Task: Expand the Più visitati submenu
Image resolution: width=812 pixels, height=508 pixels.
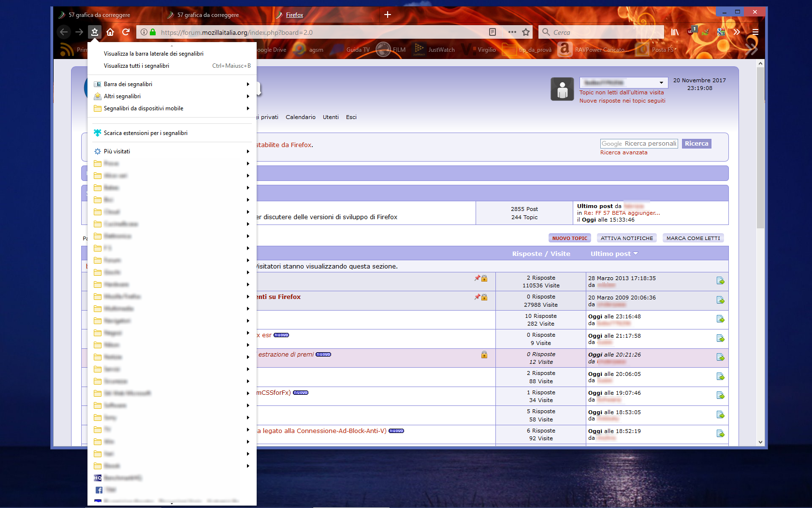Action: coord(172,151)
